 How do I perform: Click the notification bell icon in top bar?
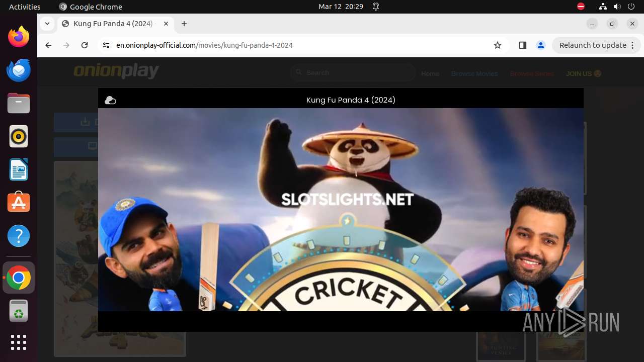click(376, 7)
